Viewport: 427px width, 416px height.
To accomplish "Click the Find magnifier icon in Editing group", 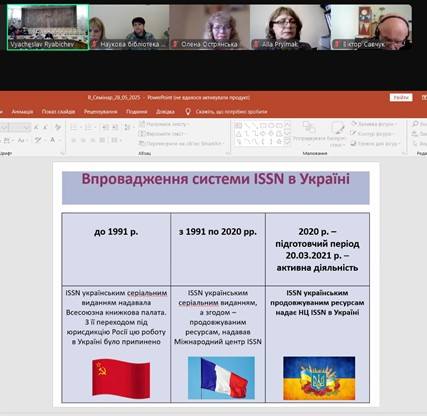I will pos(415,124).
